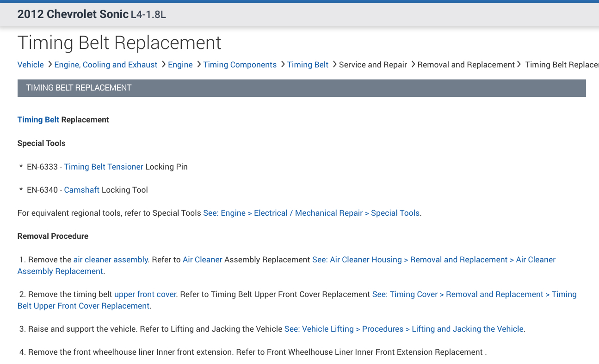599x364 pixels.
Task: Go to Engine, Cooling and Exhaust breadcrumb
Action: (106, 65)
